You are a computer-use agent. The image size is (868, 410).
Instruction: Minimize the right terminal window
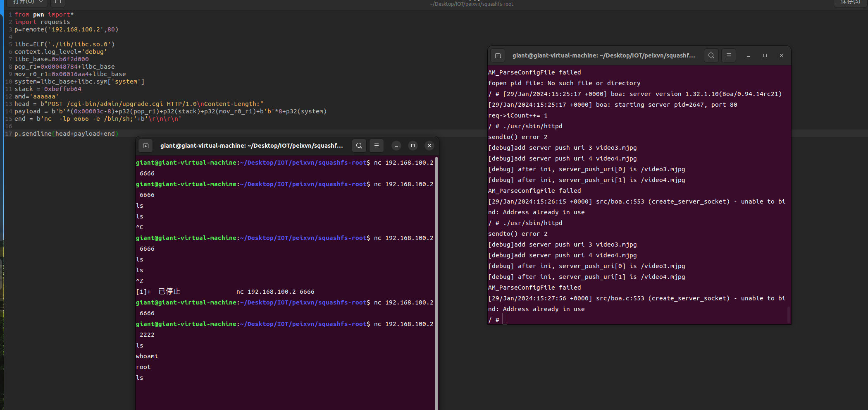pyautogui.click(x=749, y=55)
